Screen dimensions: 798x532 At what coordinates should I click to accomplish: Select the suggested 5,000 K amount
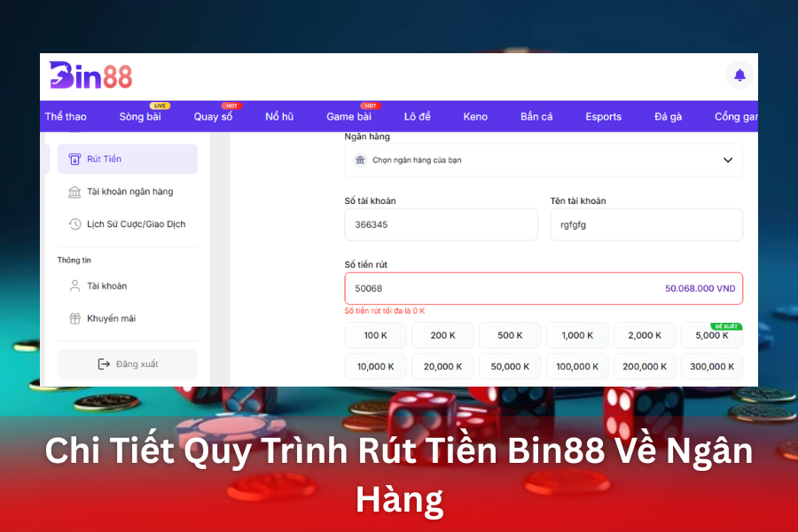tap(712, 335)
